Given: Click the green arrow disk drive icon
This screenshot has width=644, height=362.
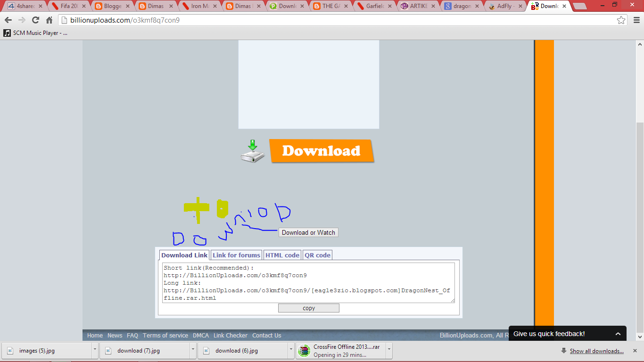Looking at the screenshot, I should pos(253,151).
